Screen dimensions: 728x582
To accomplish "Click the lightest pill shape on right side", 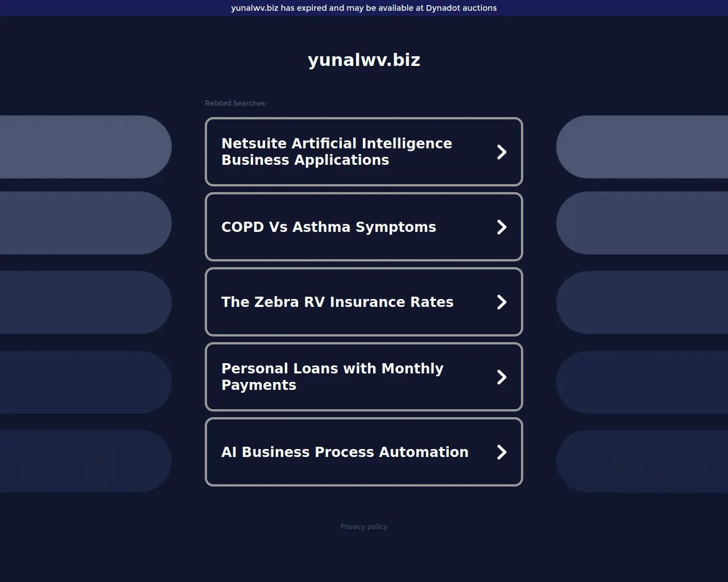I will tap(643, 147).
